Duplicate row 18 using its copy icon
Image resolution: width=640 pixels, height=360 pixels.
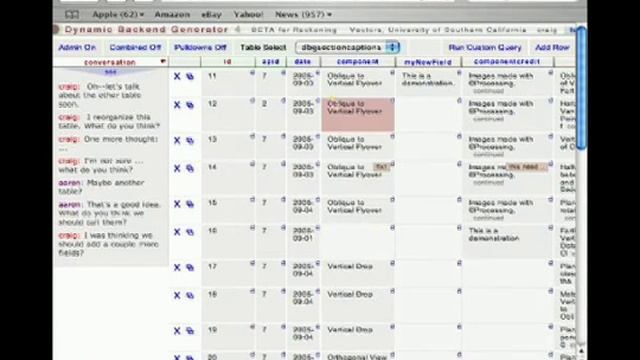click(x=190, y=295)
